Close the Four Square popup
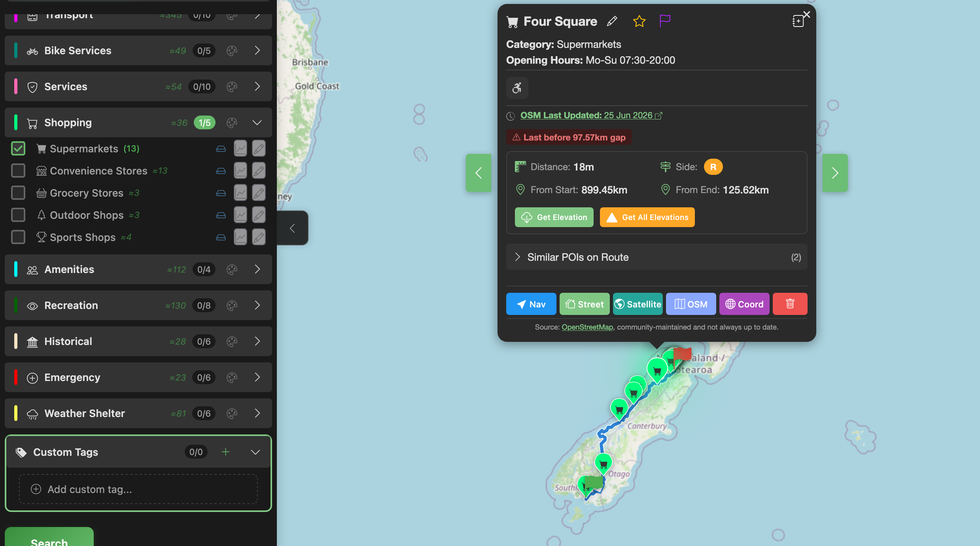980x546 pixels. (x=807, y=15)
